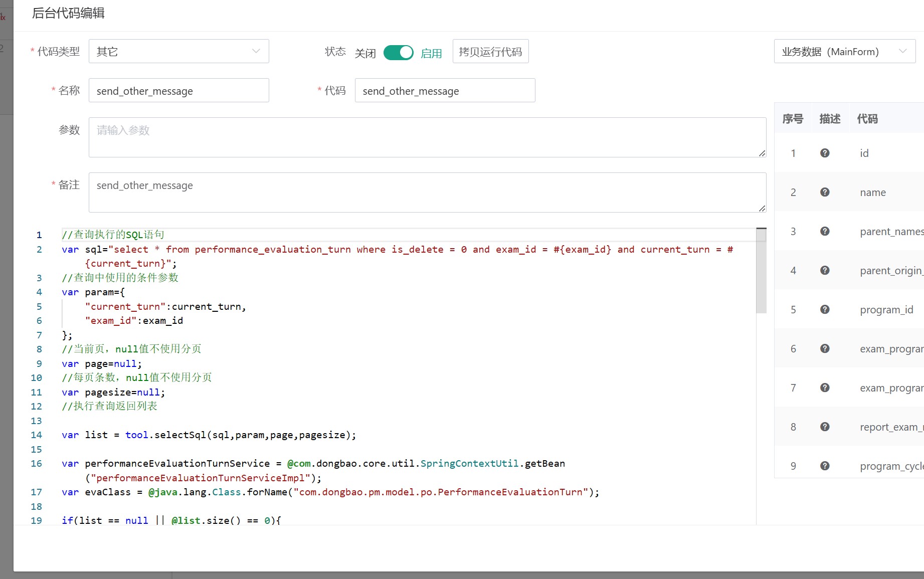Click help icon beside program_cycle row 9
Screen dimensions: 924x579
[825, 466]
